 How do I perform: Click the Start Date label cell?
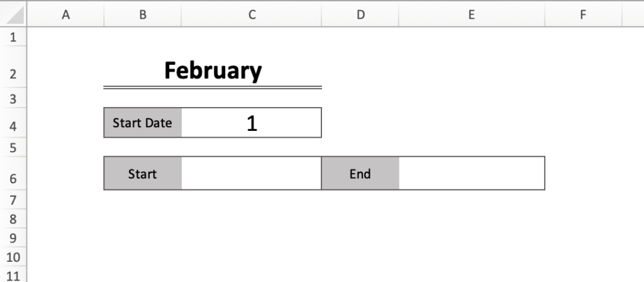[x=143, y=123]
